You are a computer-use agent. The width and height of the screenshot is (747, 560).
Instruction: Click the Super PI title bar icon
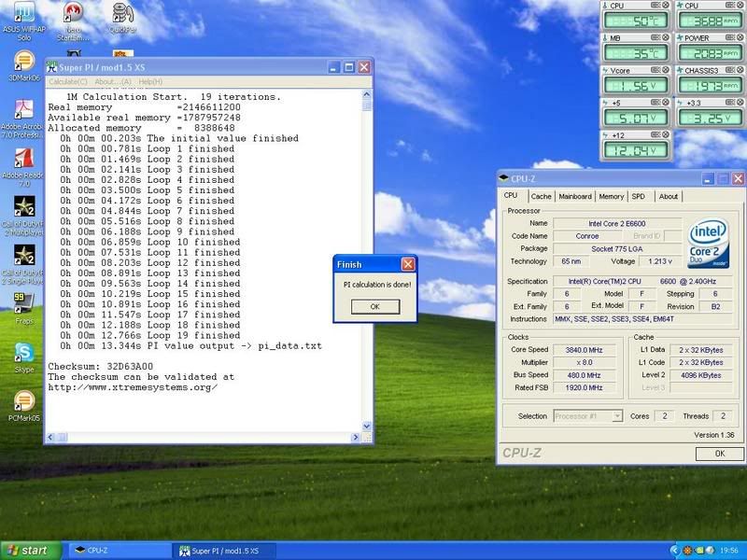51,67
